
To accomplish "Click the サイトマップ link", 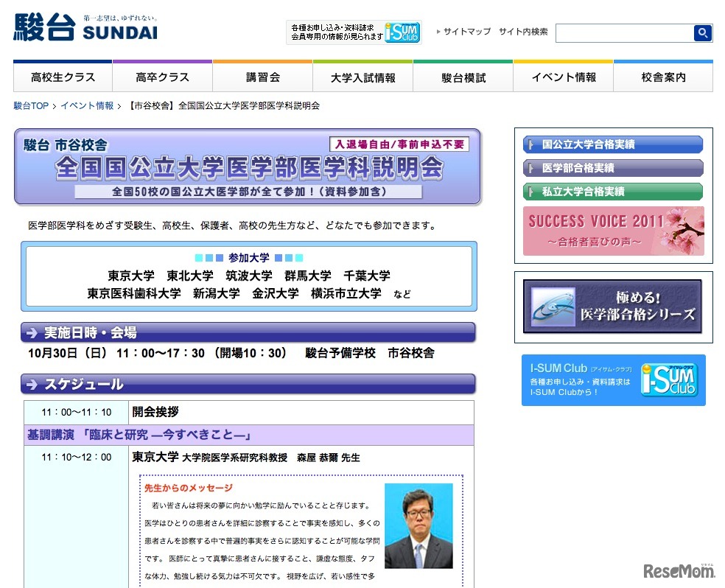I will (x=466, y=32).
